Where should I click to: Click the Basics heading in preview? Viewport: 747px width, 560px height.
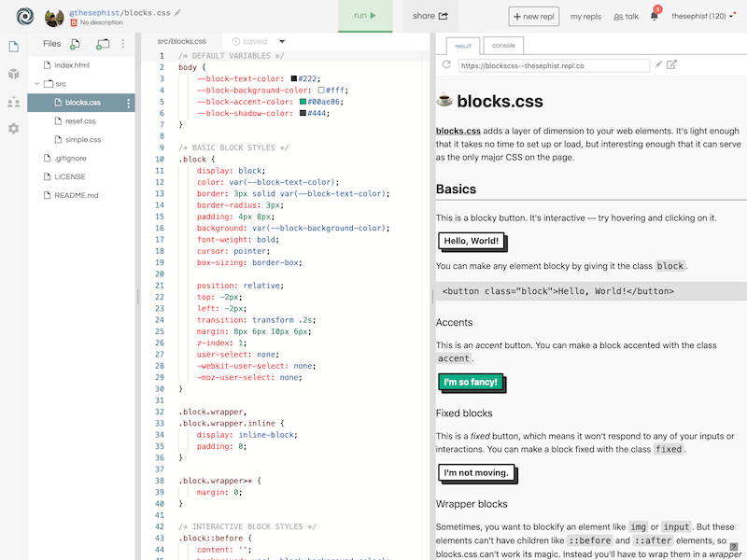tap(456, 189)
